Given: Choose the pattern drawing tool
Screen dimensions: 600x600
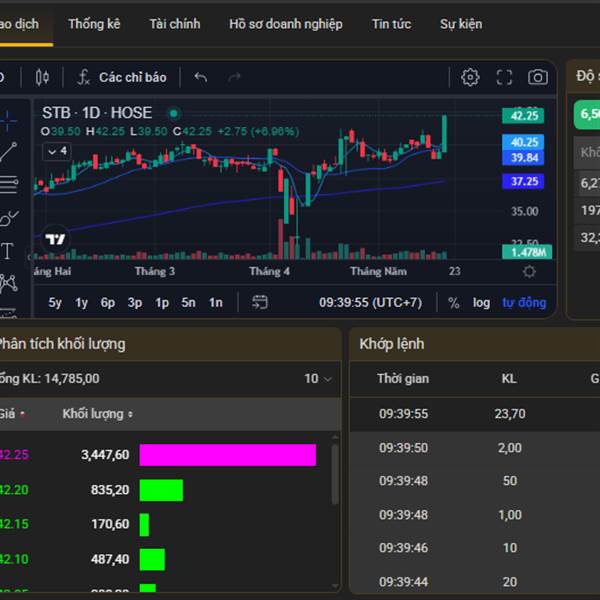Looking at the screenshot, I should 8,283.
